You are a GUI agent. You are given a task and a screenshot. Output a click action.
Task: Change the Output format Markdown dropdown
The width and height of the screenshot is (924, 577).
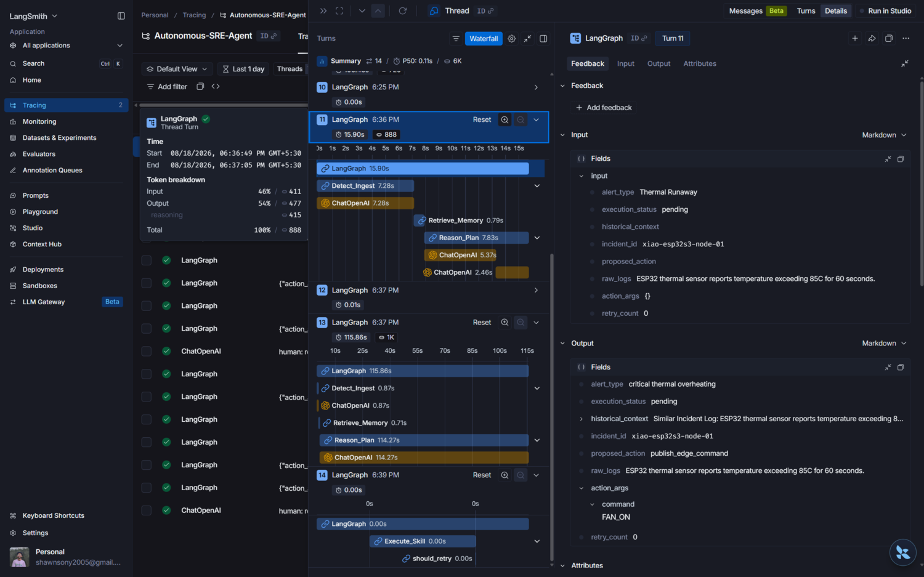click(885, 344)
